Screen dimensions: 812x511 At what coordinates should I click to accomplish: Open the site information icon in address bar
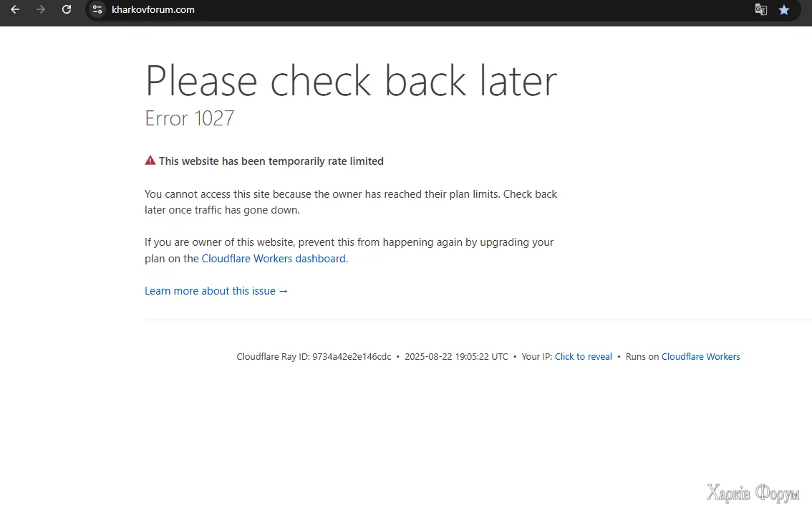click(97, 9)
